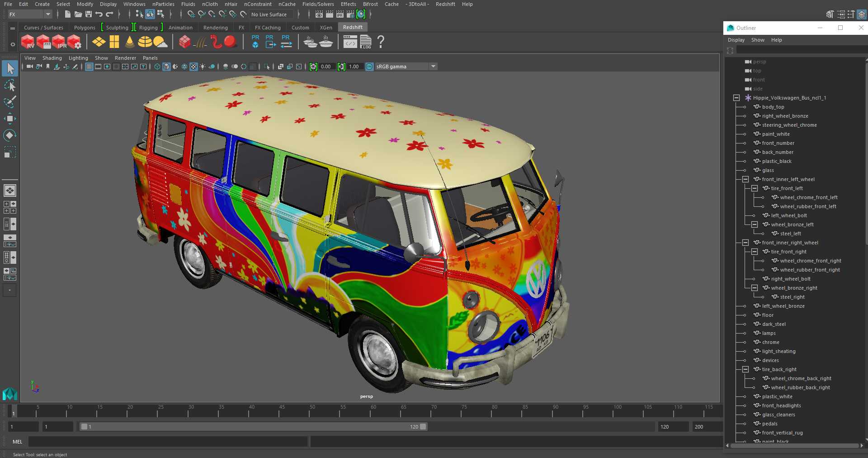
Task: Click Redshift proxy export PR icon
Action: tap(270, 42)
